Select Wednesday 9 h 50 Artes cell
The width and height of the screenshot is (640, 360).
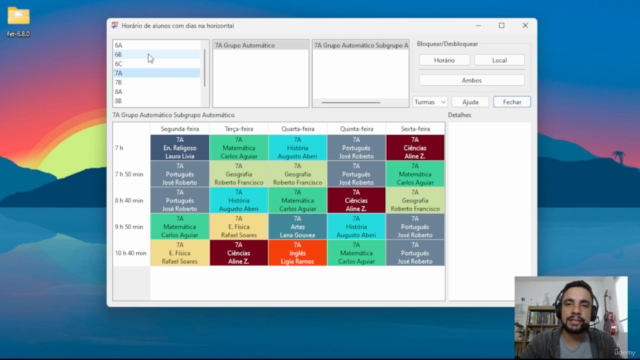[298, 227]
